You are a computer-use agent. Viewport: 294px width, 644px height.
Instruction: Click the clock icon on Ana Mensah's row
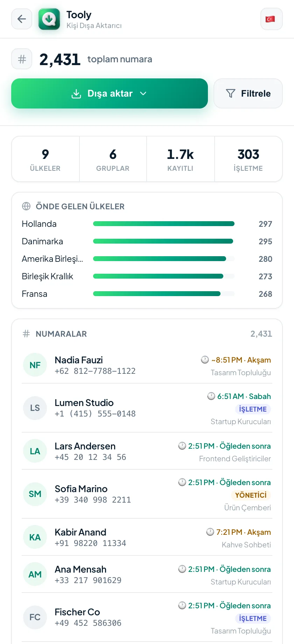182,569
